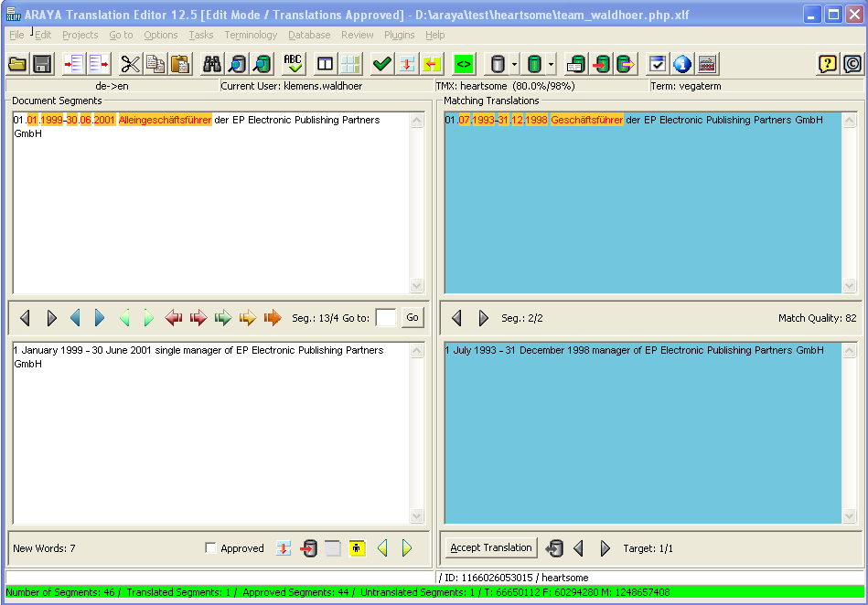
Task: Save the document with the floppy disk icon
Action: point(42,64)
